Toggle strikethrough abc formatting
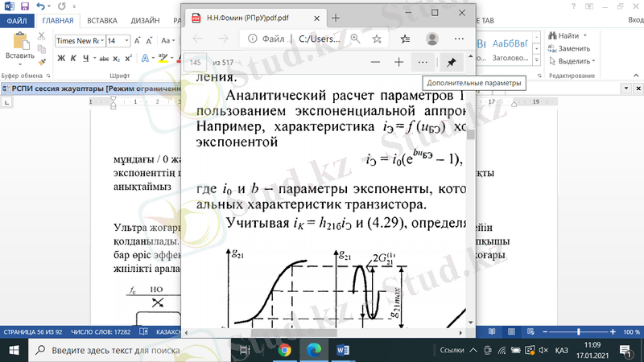The image size is (644, 362). tap(104, 59)
